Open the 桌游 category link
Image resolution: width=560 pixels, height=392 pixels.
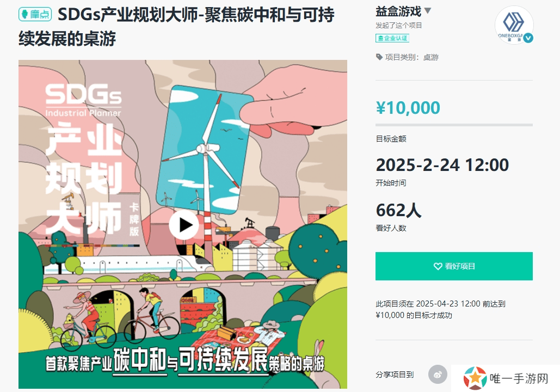pos(430,57)
